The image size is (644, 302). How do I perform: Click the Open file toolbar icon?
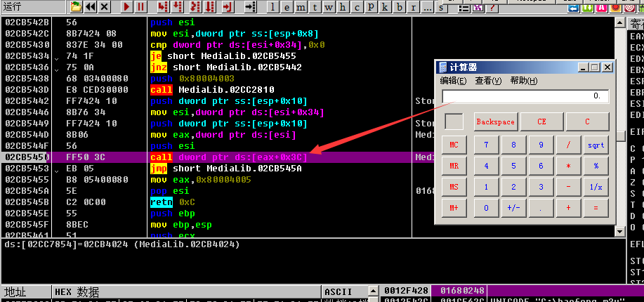[x=77, y=7]
